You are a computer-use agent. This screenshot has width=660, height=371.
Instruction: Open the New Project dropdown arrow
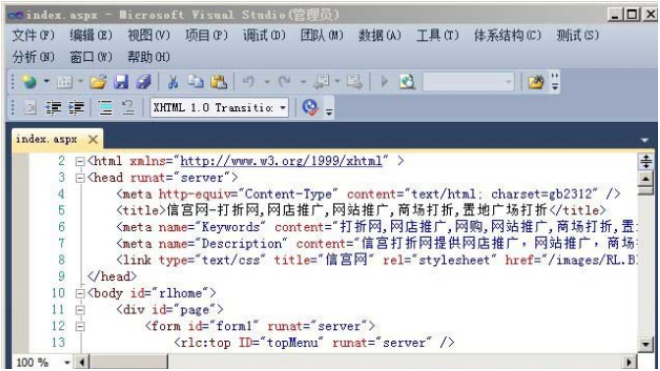[46, 81]
